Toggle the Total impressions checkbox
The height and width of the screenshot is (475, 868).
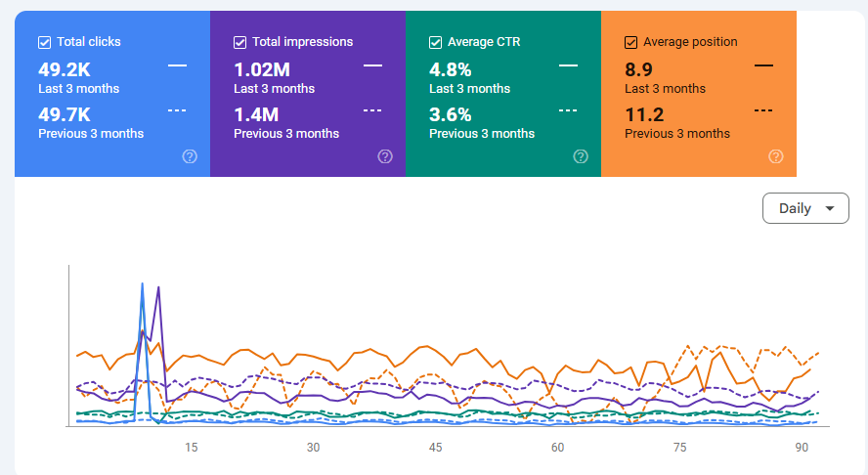click(x=239, y=42)
